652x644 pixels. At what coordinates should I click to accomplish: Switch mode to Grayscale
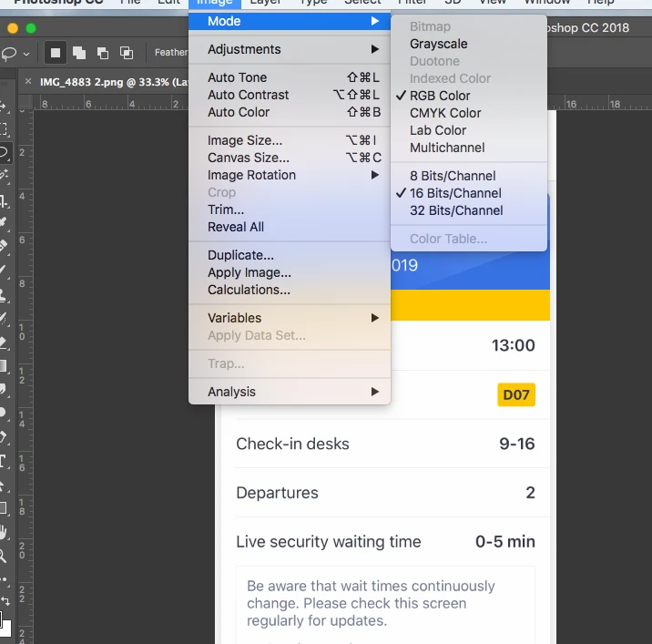click(x=469, y=44)
